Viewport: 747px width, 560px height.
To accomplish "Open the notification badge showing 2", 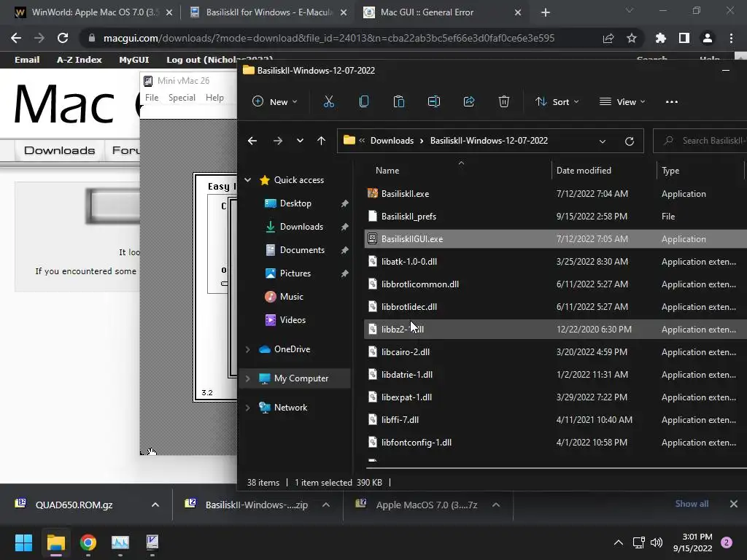I will point(727,542).
